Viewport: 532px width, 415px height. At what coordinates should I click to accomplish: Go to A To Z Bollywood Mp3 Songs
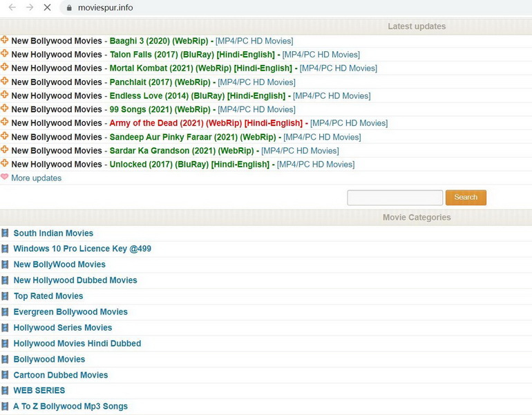coord(70,407)
